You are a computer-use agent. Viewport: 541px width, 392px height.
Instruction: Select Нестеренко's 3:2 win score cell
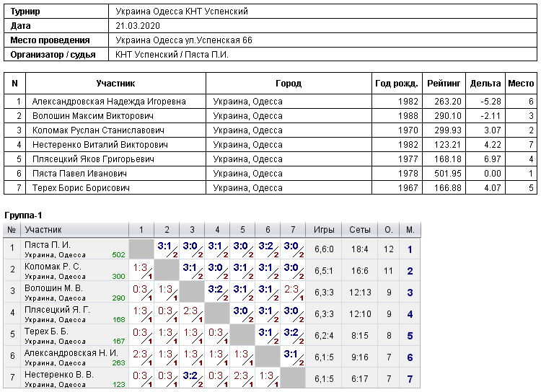click(192, 378)
